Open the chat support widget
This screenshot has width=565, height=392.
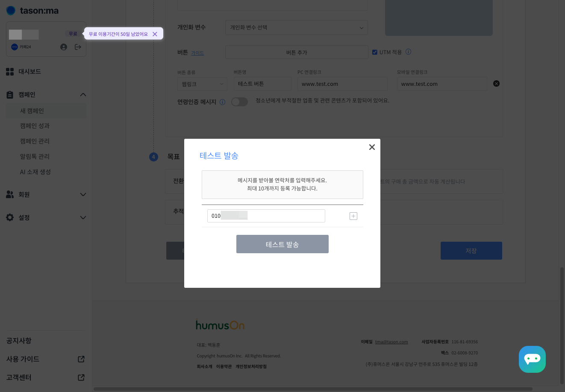[532, 359]
